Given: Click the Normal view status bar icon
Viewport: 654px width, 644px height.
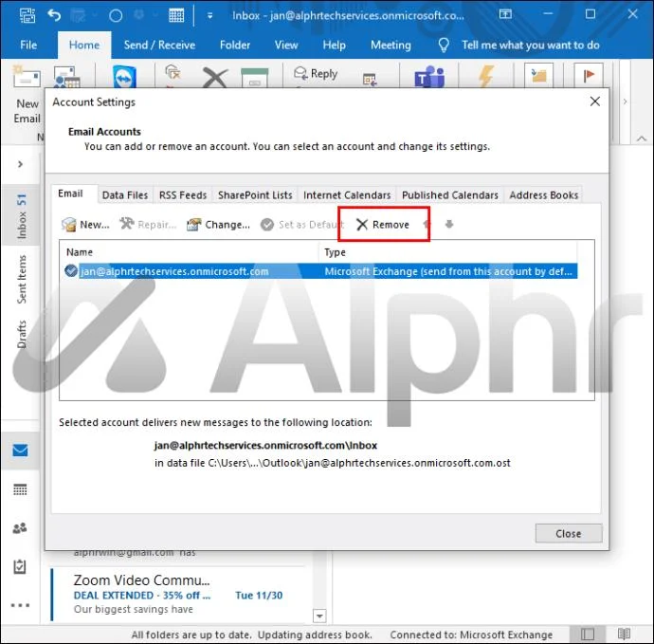Looking at the screenshot, I should point(588,634).
